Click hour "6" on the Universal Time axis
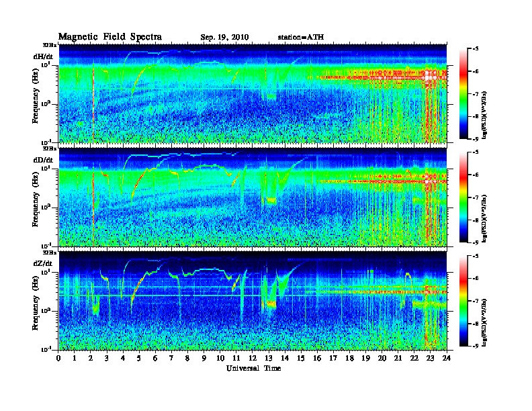This screenshot has width=532, height=411. pos(156,358)
